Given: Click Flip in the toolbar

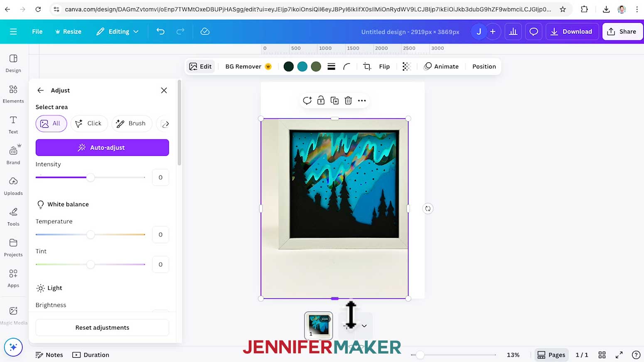Looking at the screenshot, I should [384, 66].
